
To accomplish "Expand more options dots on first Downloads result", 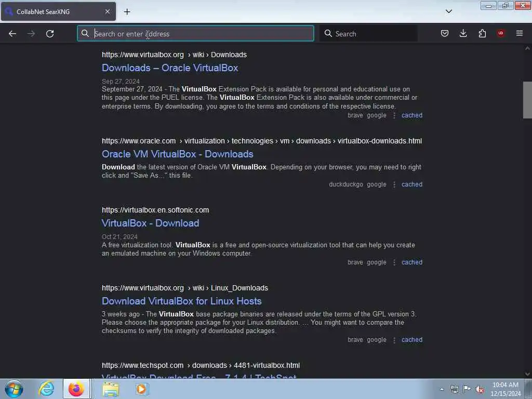I will (x=394, y=116).
